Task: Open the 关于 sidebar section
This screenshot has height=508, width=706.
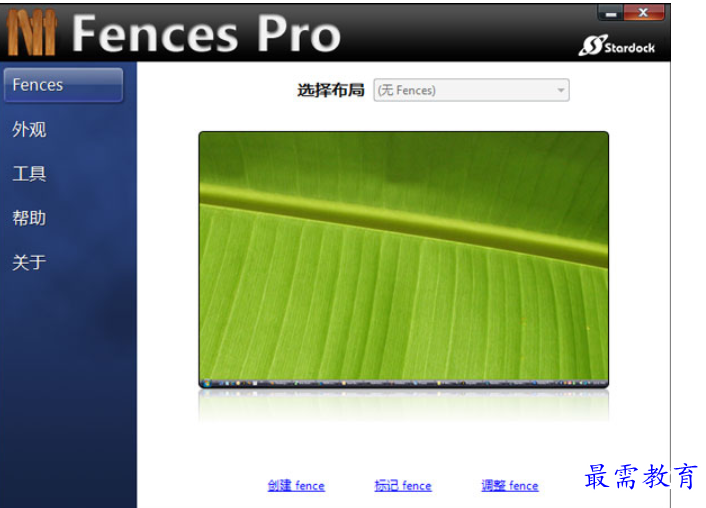Action: click(29, 262)
